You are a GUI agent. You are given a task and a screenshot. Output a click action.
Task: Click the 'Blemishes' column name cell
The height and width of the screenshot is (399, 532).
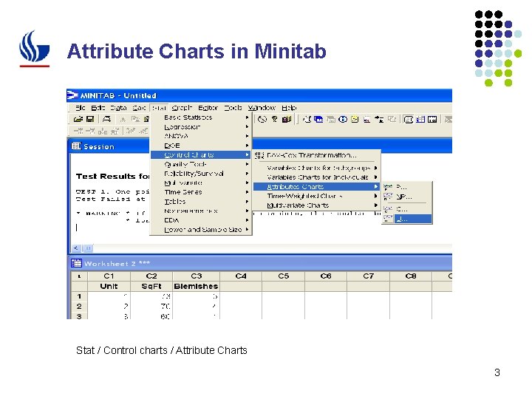196,286
